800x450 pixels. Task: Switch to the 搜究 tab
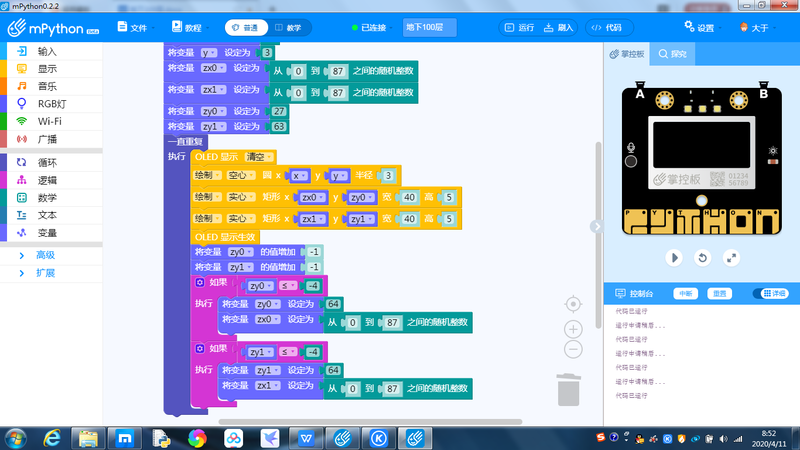point(672,52)
